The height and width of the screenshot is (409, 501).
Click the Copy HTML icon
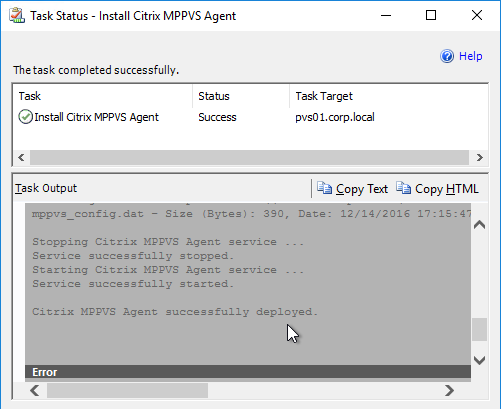403,188
